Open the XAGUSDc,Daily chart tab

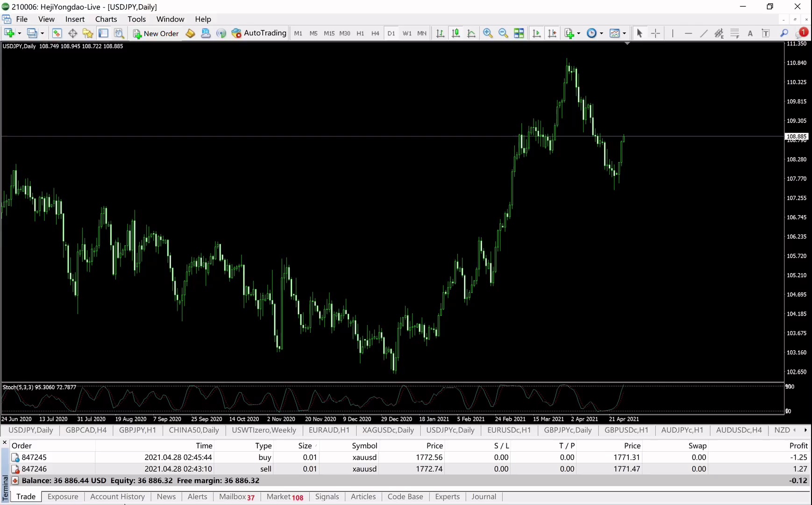tap(388, 430)
